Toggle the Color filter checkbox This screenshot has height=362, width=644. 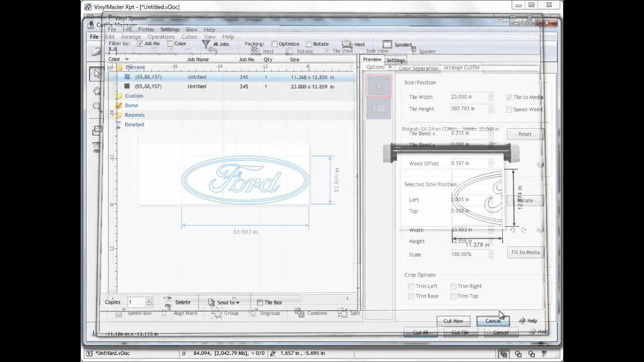170,44
